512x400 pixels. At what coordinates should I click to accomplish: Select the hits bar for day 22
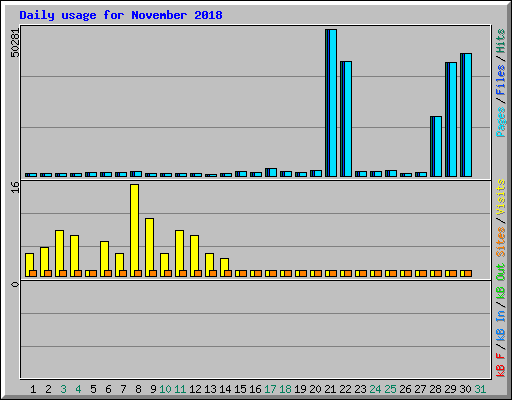346,119
